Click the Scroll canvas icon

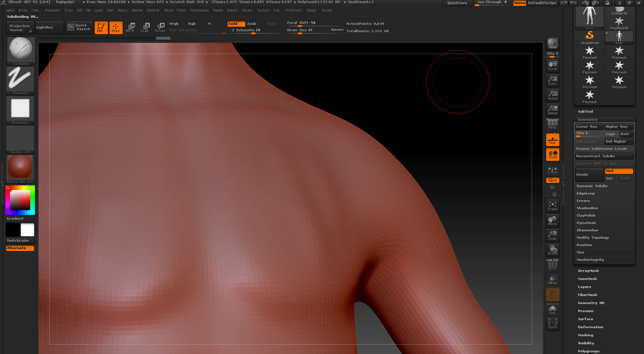[552, 65]
